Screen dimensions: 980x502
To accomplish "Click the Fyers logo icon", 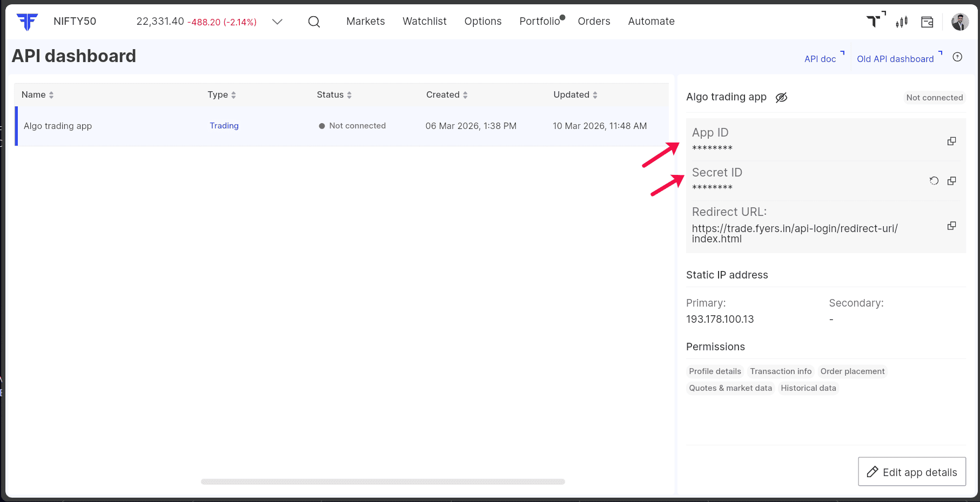I will click(x=27, y=22).
